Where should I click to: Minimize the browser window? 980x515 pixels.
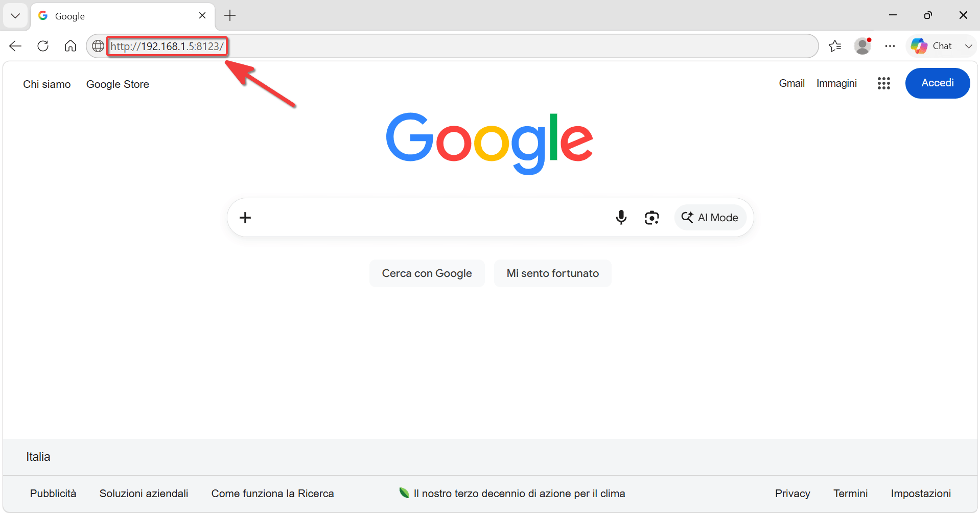coord(893,15)
